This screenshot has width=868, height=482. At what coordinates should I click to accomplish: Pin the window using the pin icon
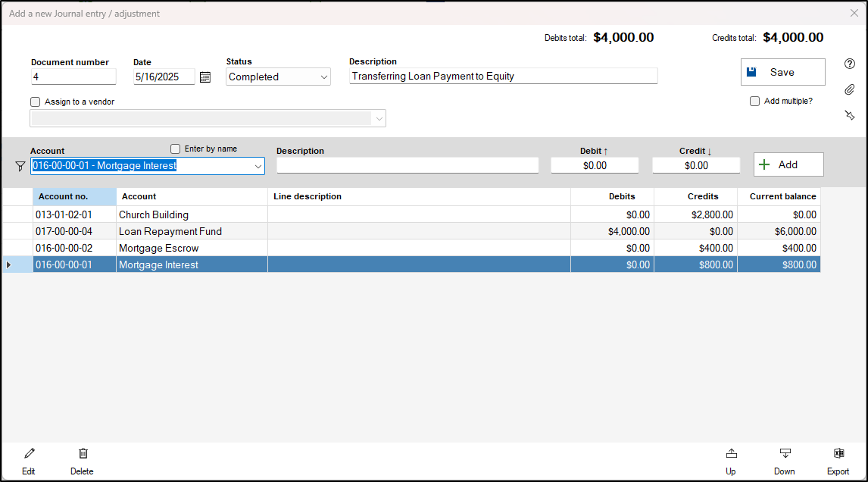(849, 115)
